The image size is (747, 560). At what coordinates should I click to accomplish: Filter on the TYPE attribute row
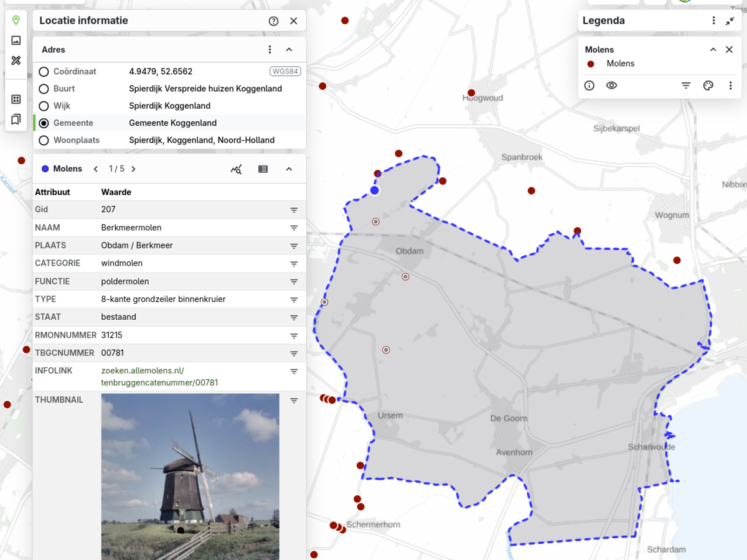(x=294, y=300)
